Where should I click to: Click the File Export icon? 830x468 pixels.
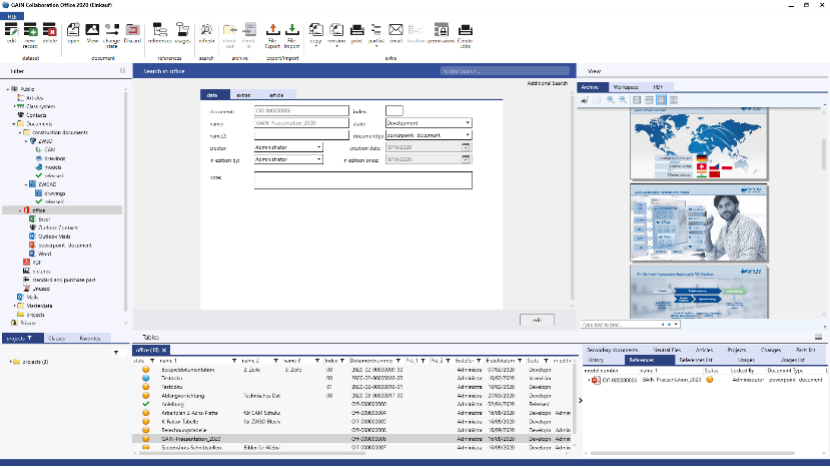[x=273, y=30]
